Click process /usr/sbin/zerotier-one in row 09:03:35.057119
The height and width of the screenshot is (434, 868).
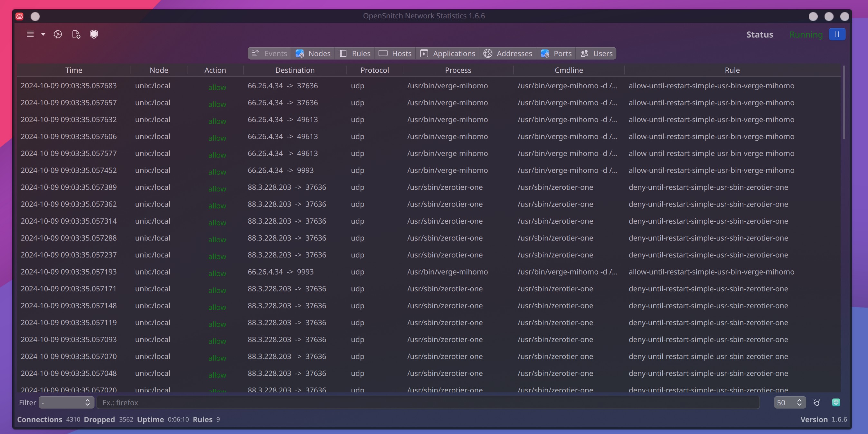coord(445,323)
